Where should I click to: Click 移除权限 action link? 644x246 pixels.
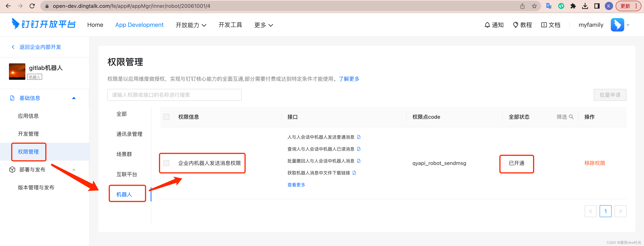click(x=595, y=163)
